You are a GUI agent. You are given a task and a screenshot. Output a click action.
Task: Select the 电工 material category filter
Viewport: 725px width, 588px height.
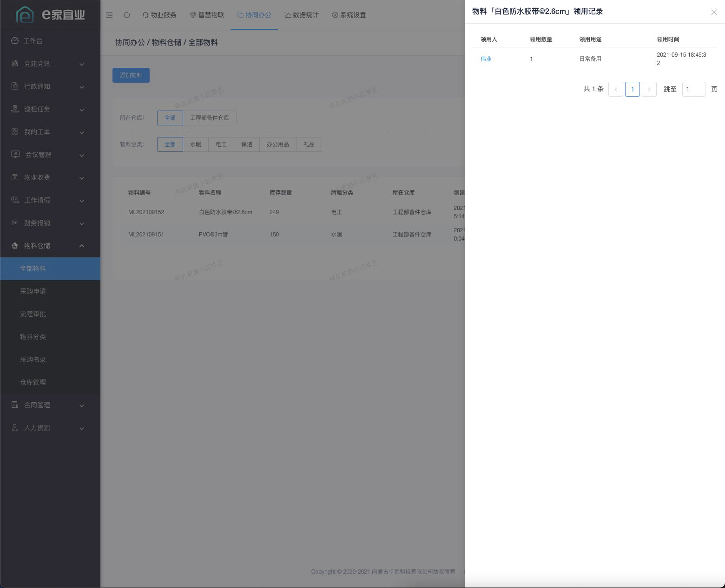click(221, 144)
